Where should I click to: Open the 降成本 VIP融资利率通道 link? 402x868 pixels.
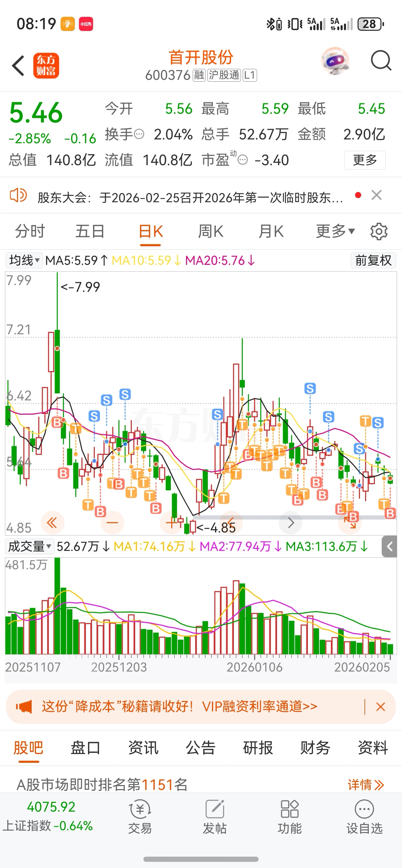coord(179,706)
